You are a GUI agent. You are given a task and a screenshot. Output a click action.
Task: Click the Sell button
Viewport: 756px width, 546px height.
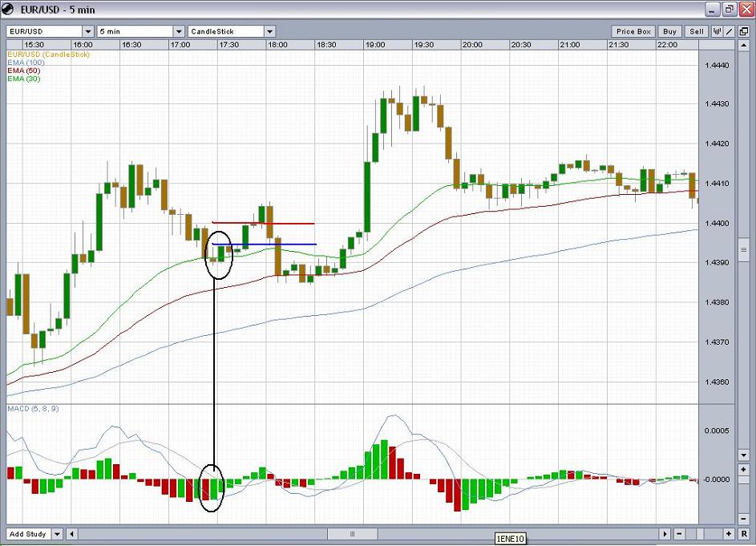(696, 31)
